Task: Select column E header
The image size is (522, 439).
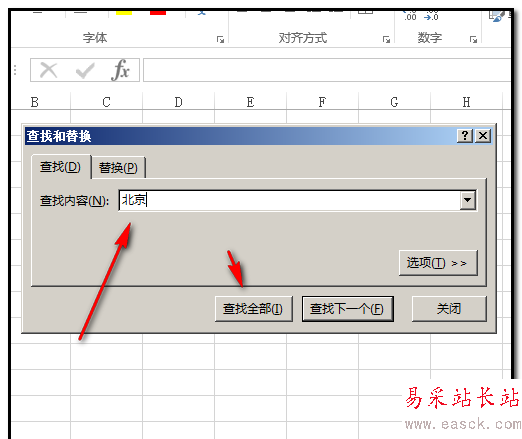Action: (250, 102)
